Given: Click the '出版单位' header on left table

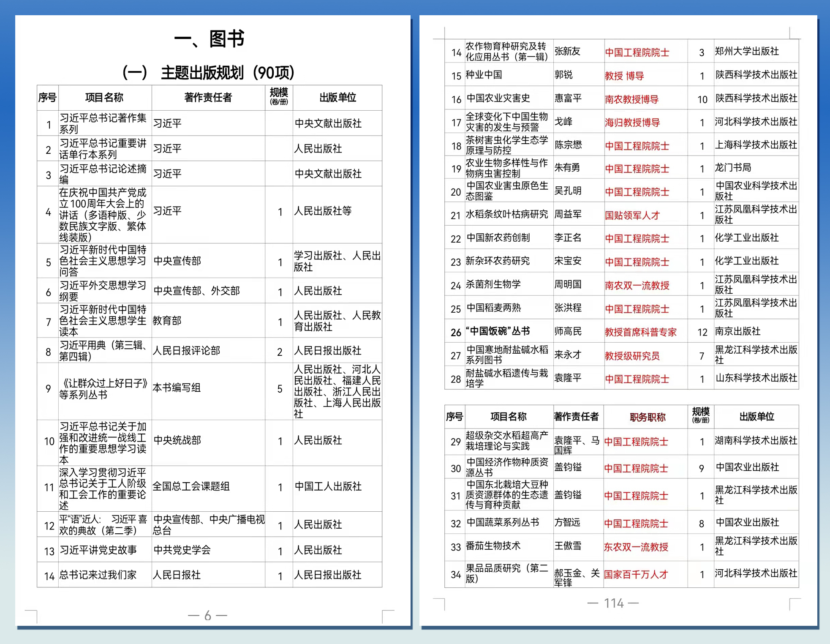Looking at the screenshot, I should click(337, 98).
